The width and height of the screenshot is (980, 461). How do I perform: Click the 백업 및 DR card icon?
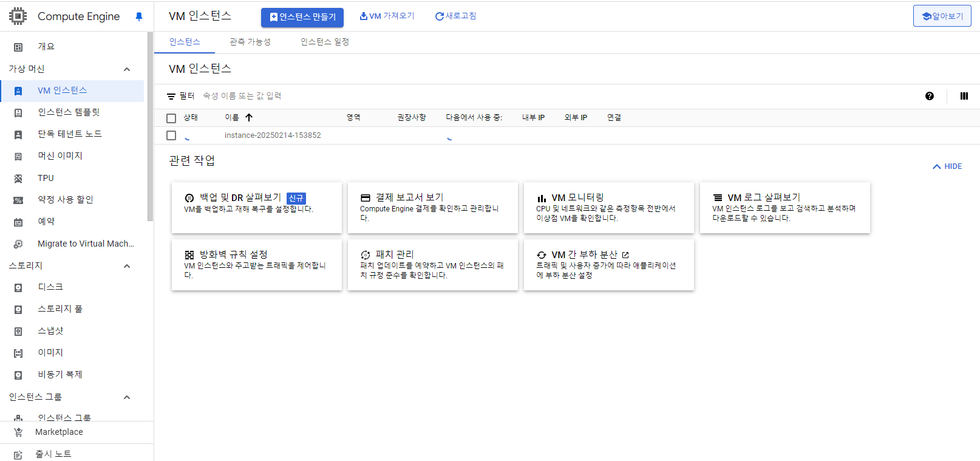pos(189,198)
